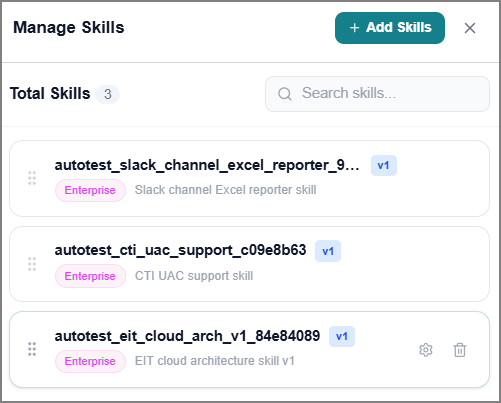Delete autotest_eit_cloud_arch_v1_84e84089 with trash icon
This screenshot has width=501, height=403.
460,350
